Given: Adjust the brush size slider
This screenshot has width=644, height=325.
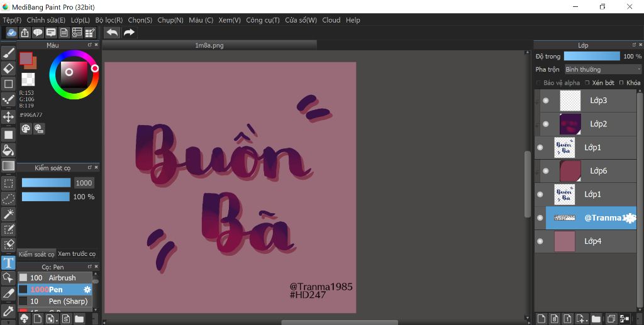Looking at the screenshot, I should coord(46,183).
